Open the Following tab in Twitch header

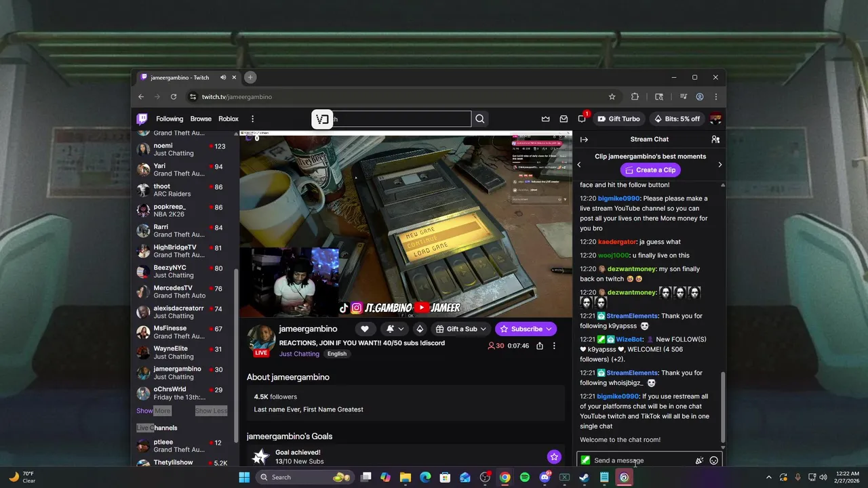(x=170, y=119)
